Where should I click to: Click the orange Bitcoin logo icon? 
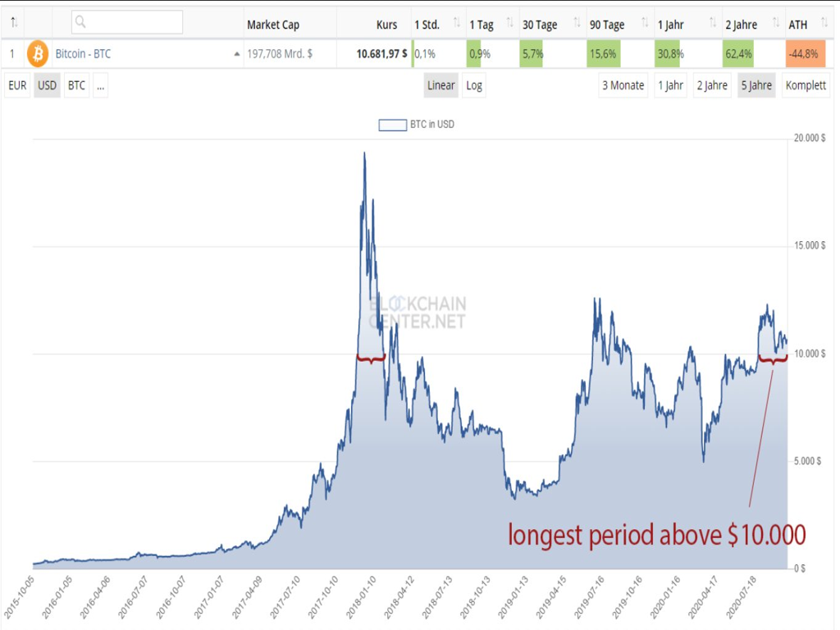click(x=38, y=54)
